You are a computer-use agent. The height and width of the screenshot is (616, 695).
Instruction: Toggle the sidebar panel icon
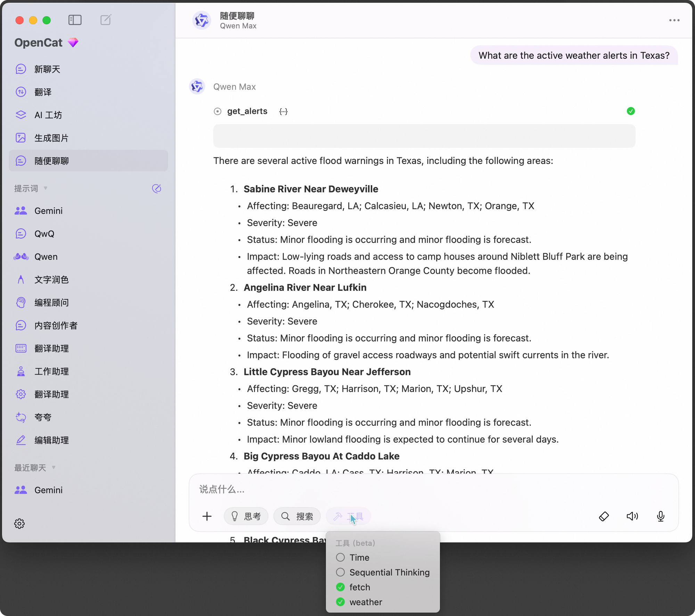pyautogui.click(x=75, y=20)
